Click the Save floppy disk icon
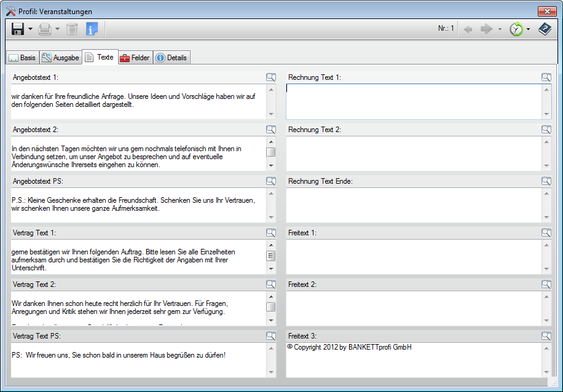Viewport: 563px width, 392px height. (18, 29)
